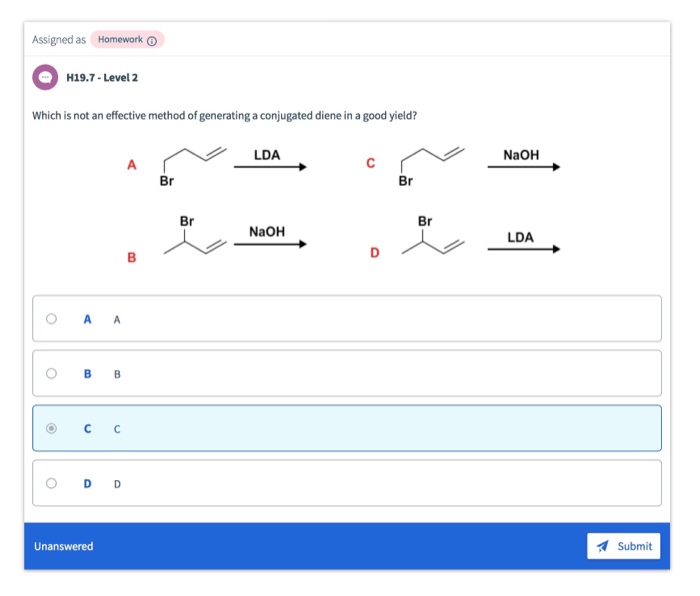Click the paper plane Submit icon
The height and width of the screenshot is (596, 700).
(x=602, y=546)
